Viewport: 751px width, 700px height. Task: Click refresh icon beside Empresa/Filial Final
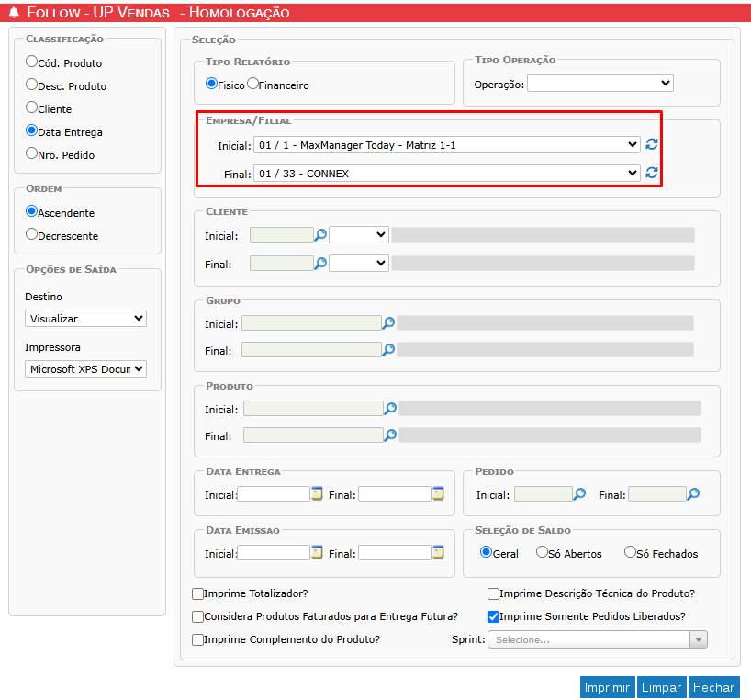[652, 173]
